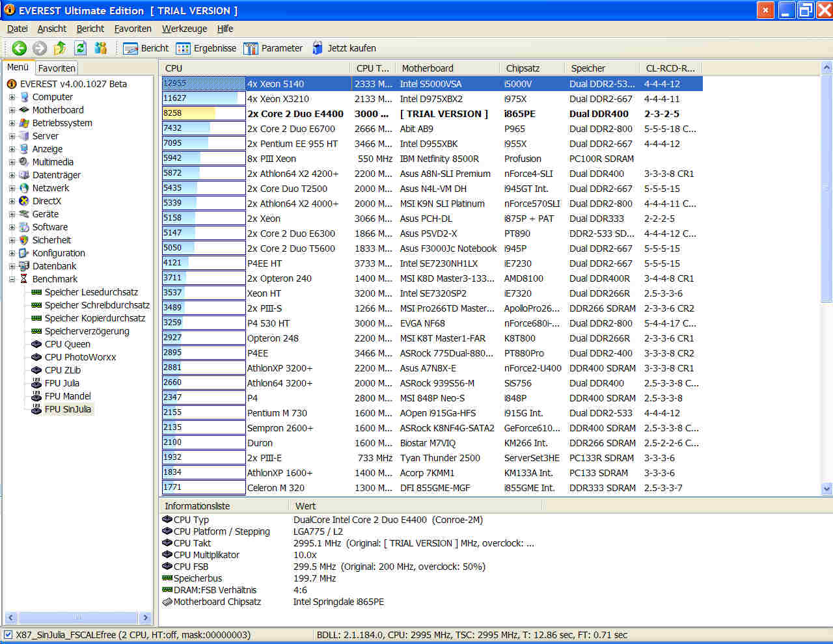
Task: Click the Multimedia speaker icon
Action: pyautogui.click(x=24, y=162)
